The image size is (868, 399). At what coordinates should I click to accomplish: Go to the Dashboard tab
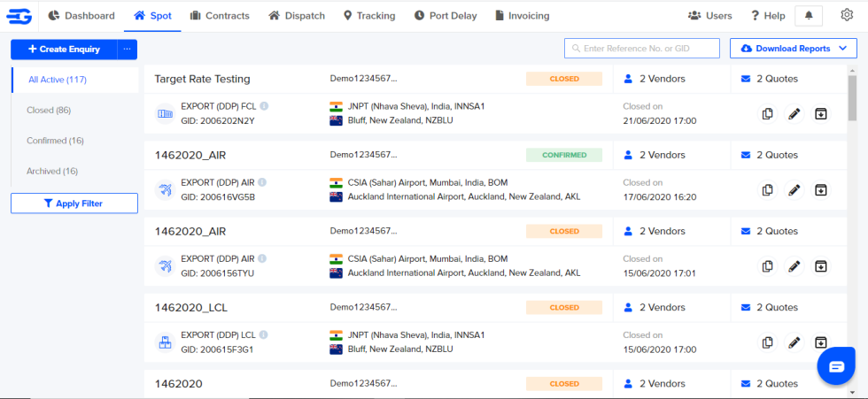click(81, 16)
